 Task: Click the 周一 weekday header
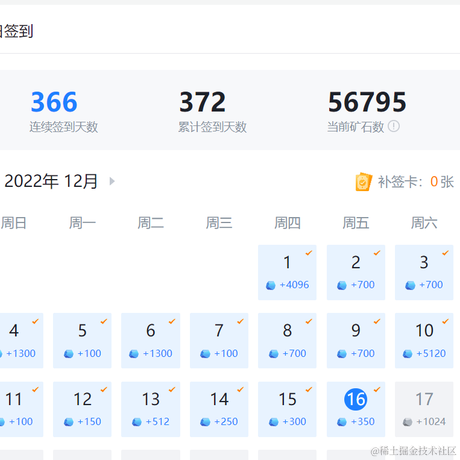coord(82,223)
